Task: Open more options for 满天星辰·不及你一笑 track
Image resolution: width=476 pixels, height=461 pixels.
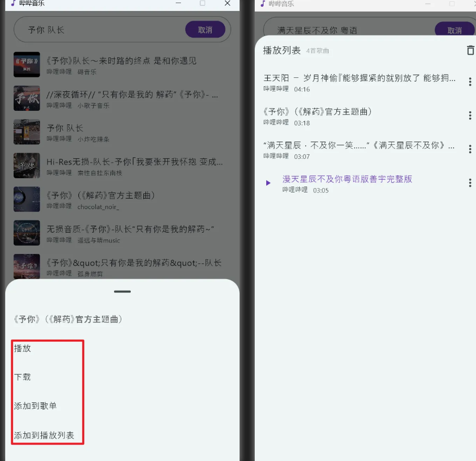Action: [470, 149]
